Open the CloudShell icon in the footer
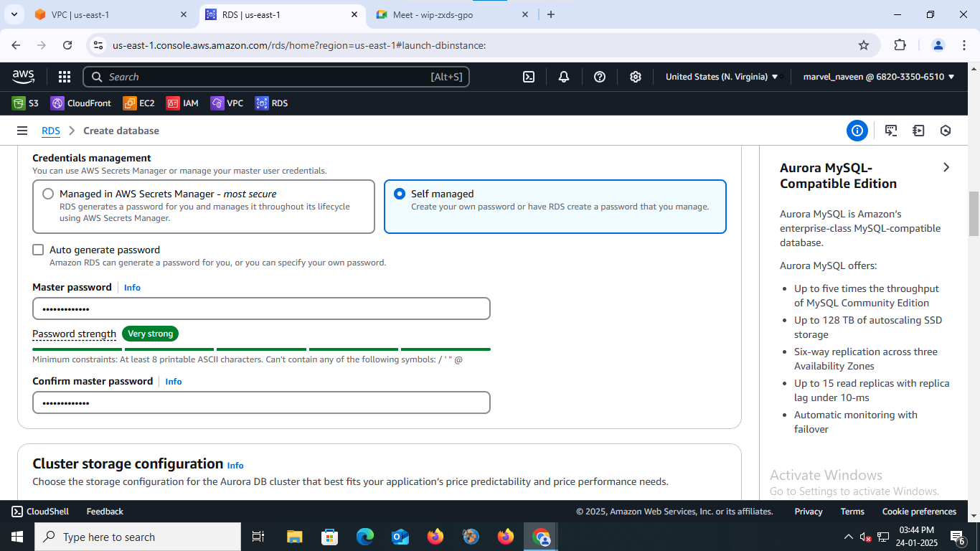 coord(17,512)
